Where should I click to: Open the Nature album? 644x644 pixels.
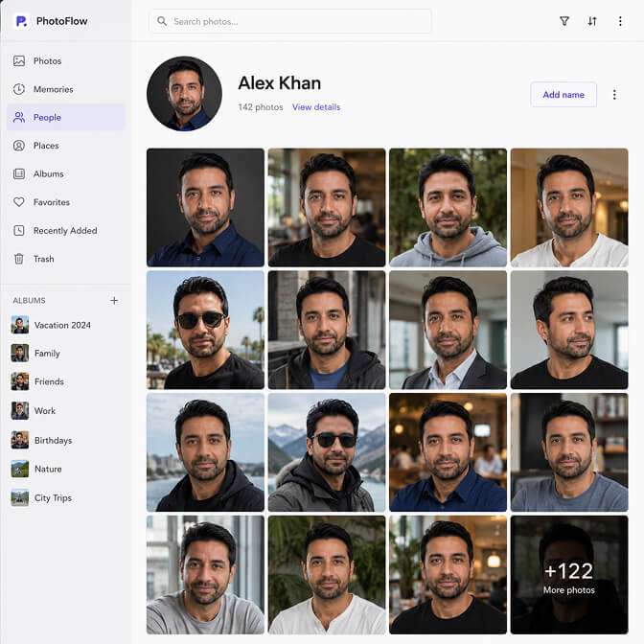pyautogui.click(x=48, y=469)
